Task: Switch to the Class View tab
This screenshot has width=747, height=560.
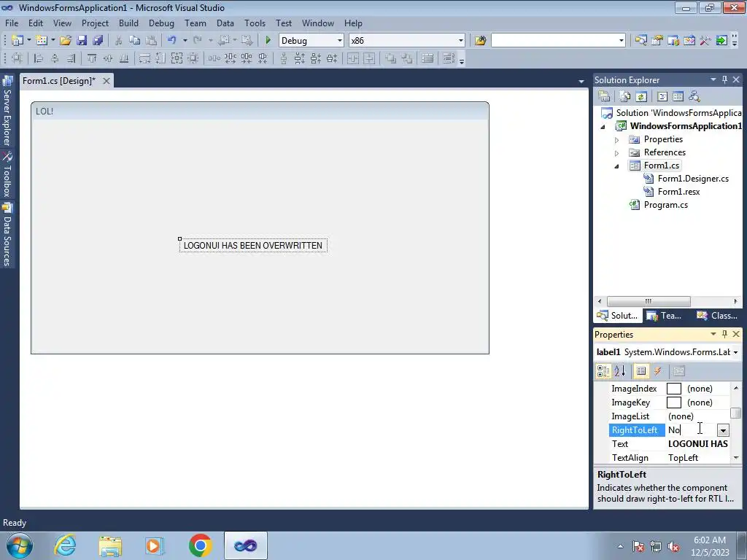Action: click(717, 315)
